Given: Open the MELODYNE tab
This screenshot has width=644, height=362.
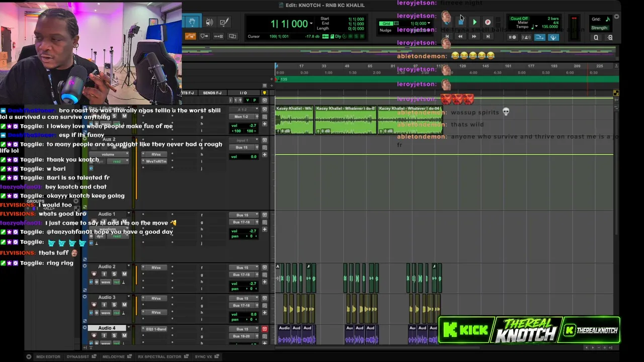Looking at the screenshot, I should tap(113, 356).
